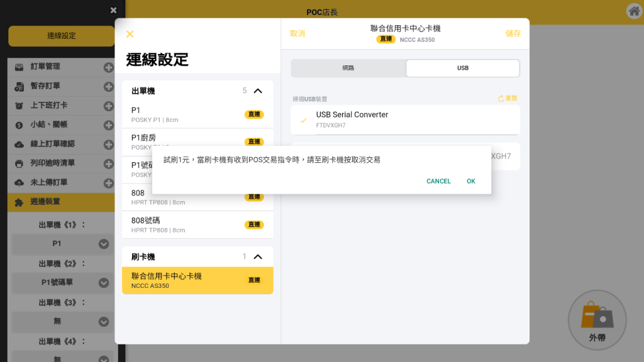This screenshot has height=362, width=644.
Task: Collapse the 刷卡機 card reader section
Action: [258, 257]
